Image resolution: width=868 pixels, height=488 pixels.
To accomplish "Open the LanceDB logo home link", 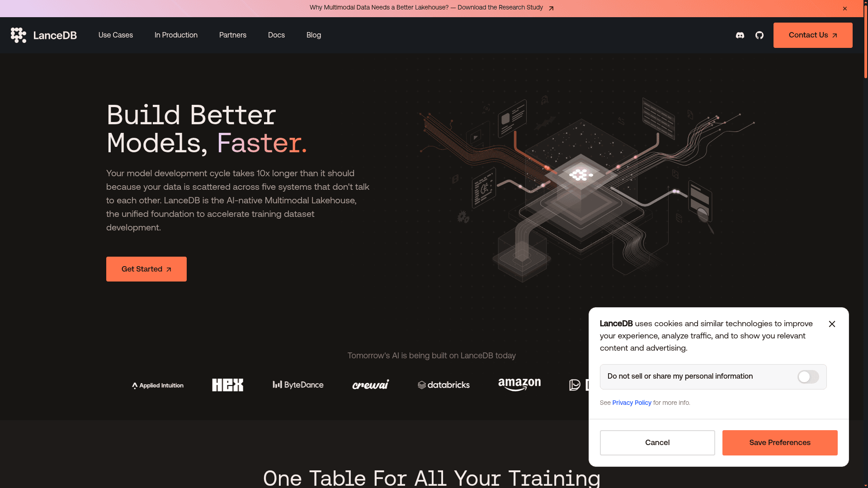I will point(44,35).
